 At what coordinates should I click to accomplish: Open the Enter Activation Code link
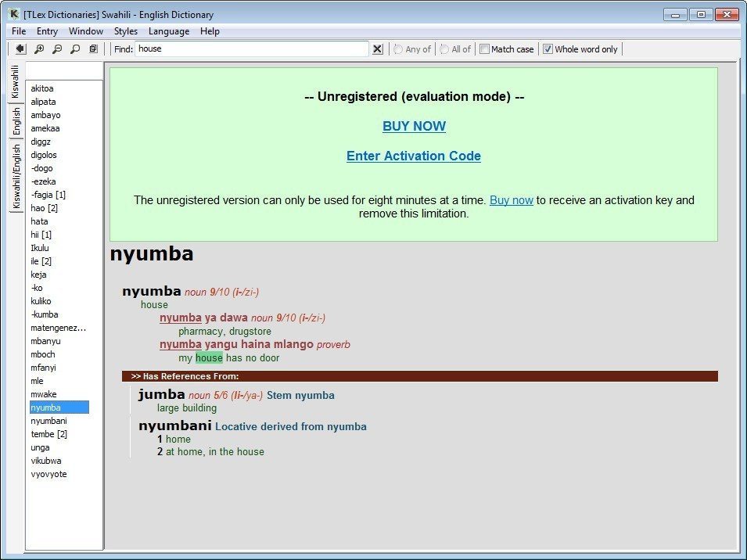point(414,156)
